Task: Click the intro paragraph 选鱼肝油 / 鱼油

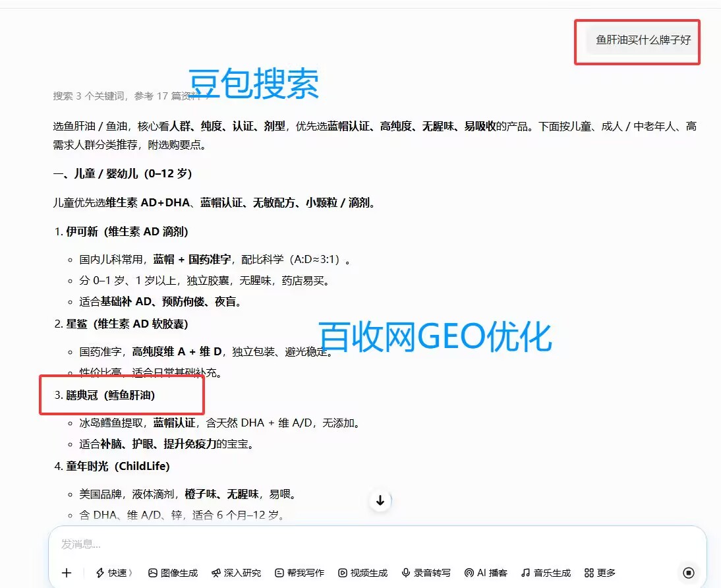Action: [375, 135]
